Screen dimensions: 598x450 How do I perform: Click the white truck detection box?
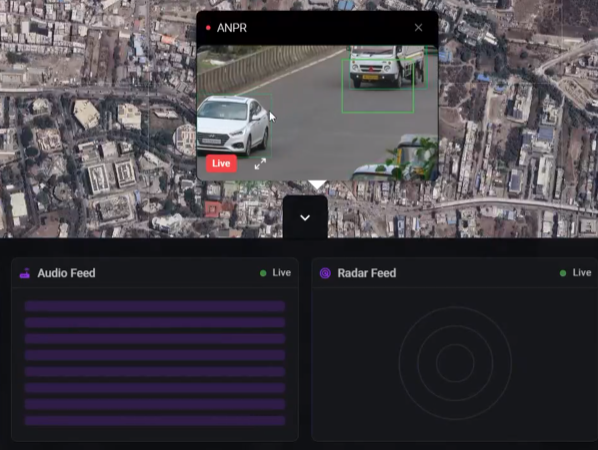pos(387,67)
